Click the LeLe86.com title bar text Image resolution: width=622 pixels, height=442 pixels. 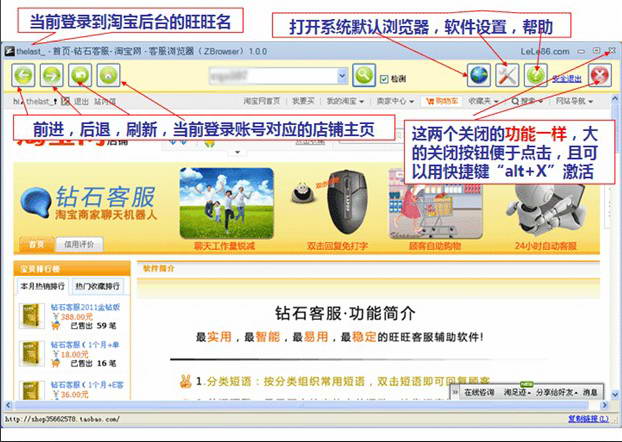tap(545, 51)
